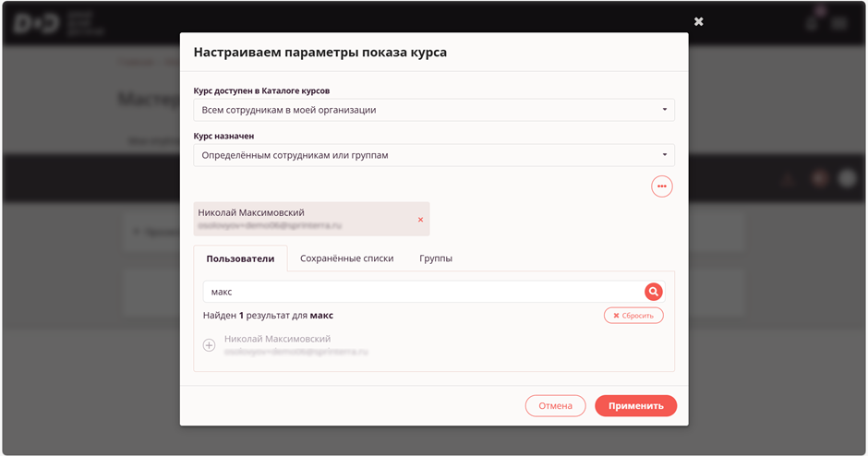Click the dialog title 'Настраиваем параметры показа курса'
This screenshot has width=868, height=456.
tap(320, 53)
